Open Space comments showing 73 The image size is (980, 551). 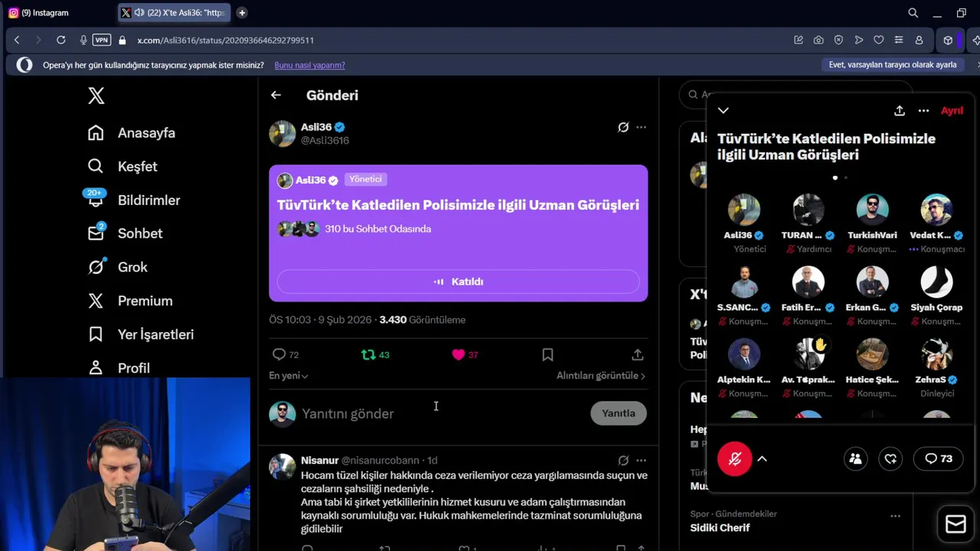pos(939,458)
